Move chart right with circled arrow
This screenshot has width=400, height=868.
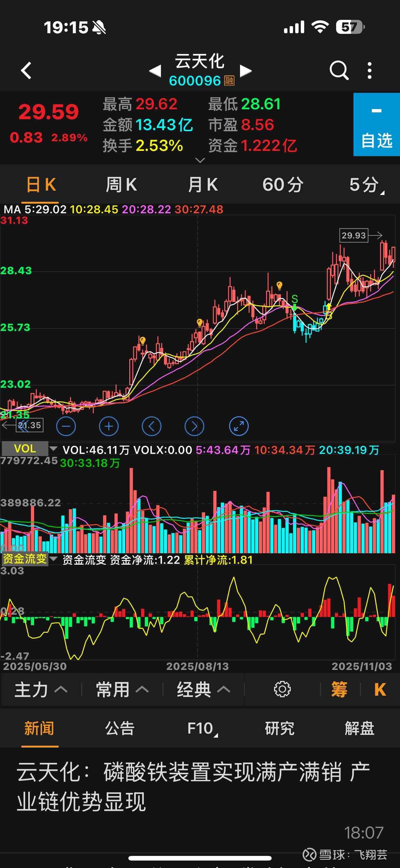pyautogui.click(x=194, y=426)
